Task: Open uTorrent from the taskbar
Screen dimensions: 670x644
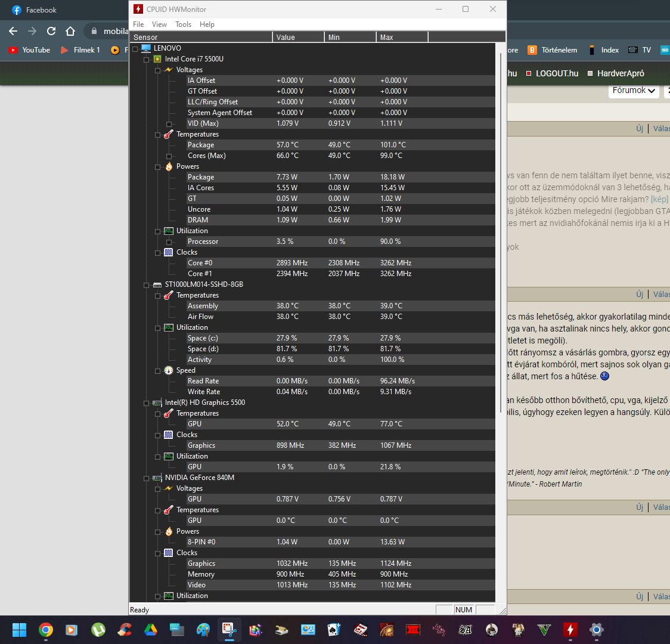Action: [x=98, y=630]
